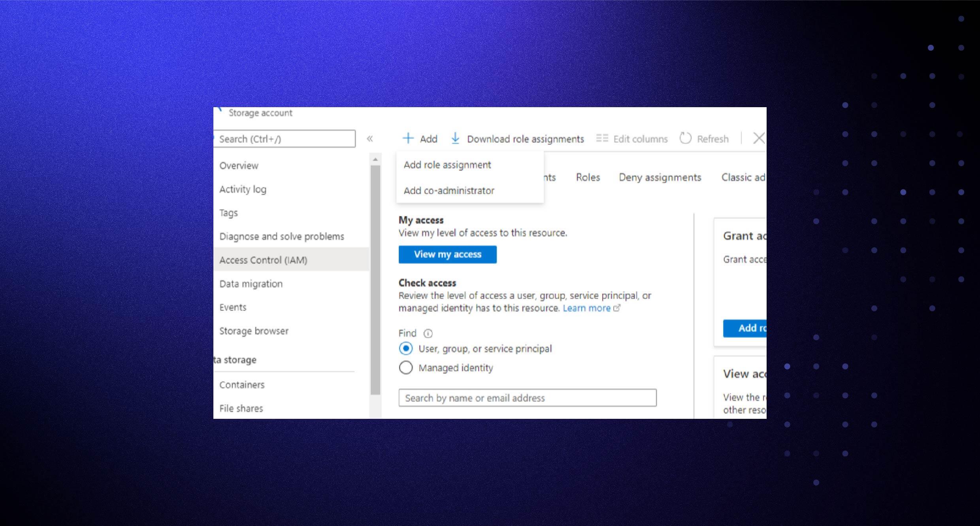Click the Refresh icon
980x526 pixels.
coord(686,139)
